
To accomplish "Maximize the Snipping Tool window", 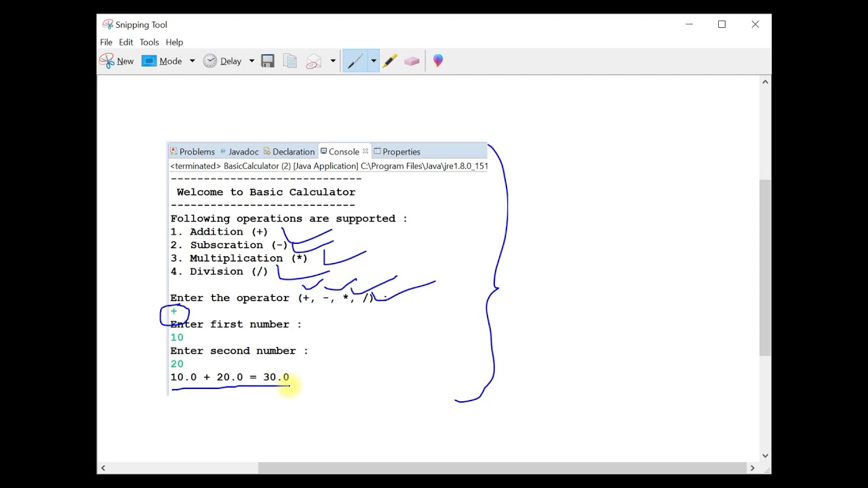I will (x=722, y=24).
